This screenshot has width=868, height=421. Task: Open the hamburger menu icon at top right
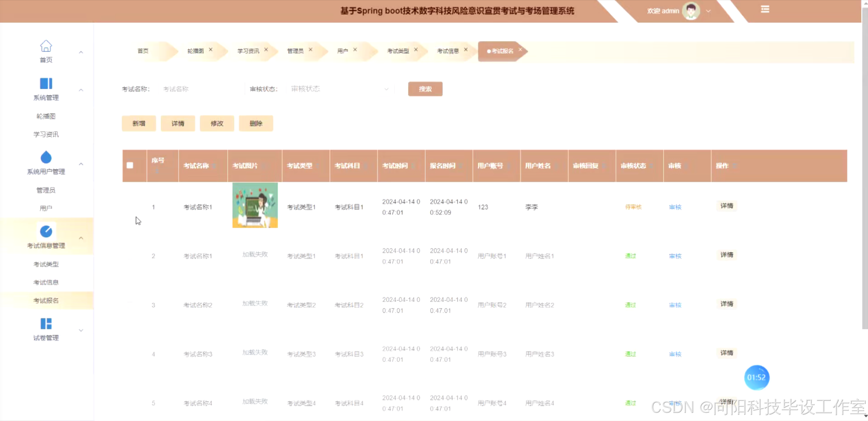pyautogui.click(x=765, y=9)
